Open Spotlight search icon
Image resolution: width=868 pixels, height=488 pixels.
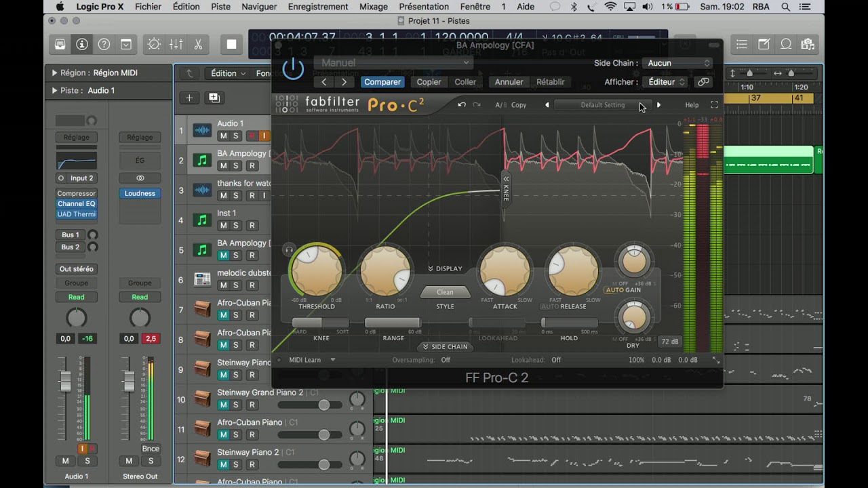click(786, 7)
